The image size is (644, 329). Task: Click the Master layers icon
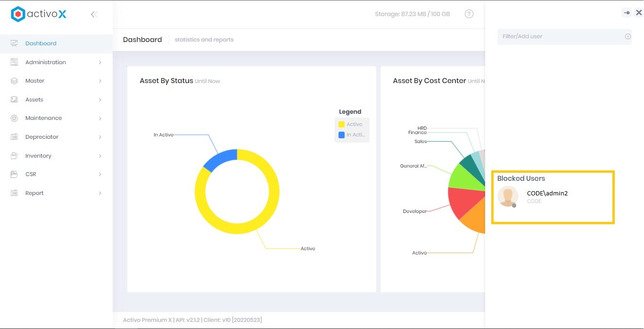[x=14, y=81]
